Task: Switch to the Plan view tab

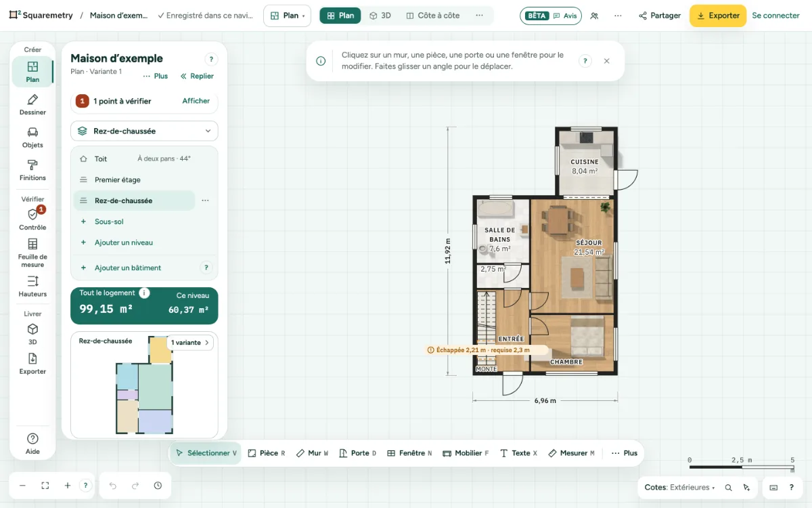Action: tap(340, 16)
